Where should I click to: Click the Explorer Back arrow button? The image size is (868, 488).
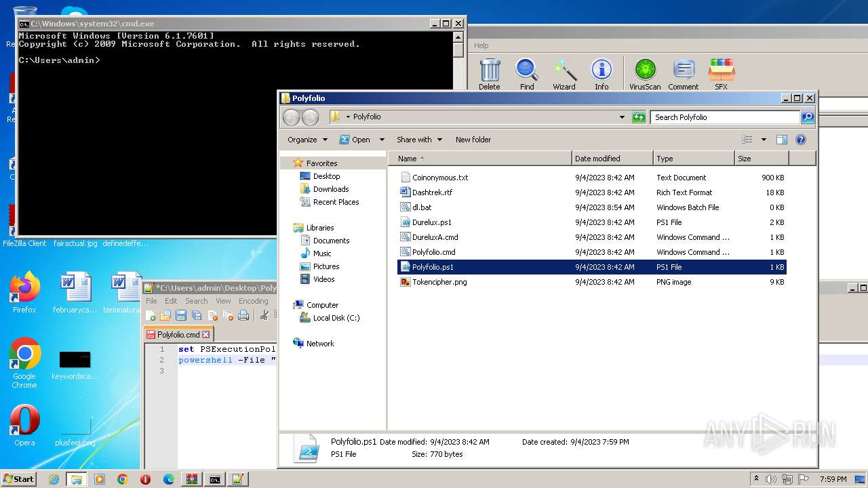(291, 117)
